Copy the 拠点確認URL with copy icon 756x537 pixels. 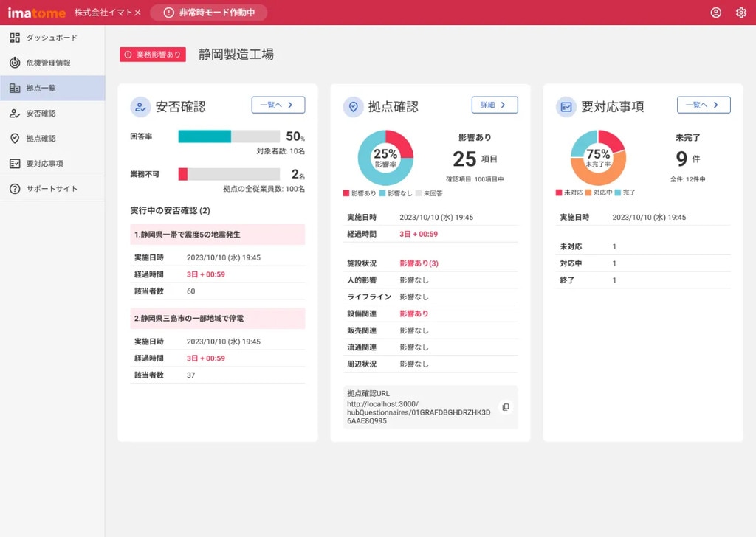click(x=506, y=407)
